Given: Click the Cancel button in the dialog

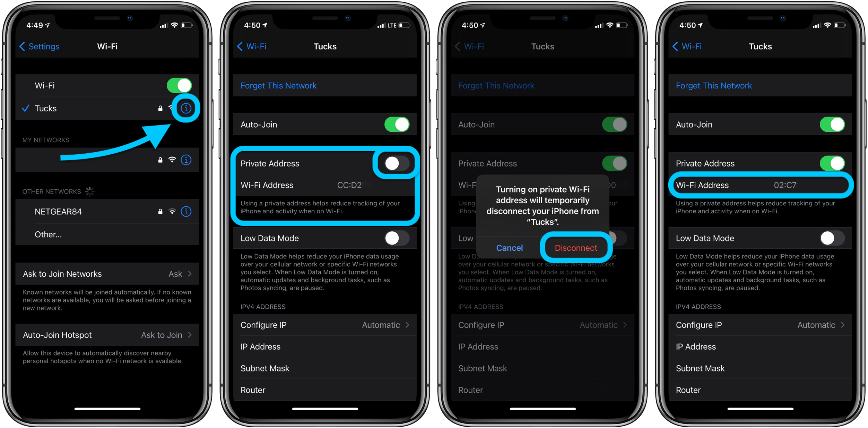Looking at the screenshot, I should click(510, 248).
